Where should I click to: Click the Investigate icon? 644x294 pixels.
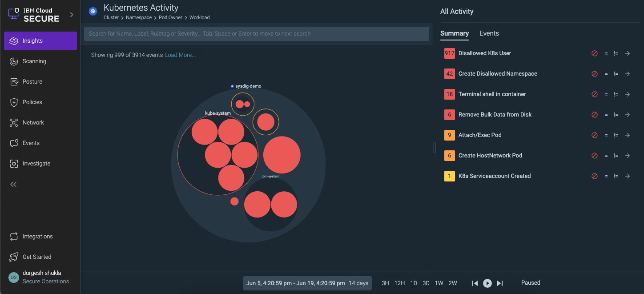13,163
